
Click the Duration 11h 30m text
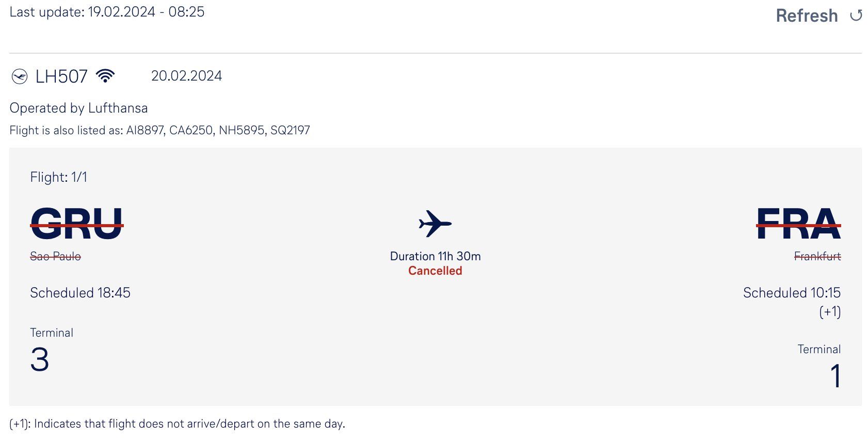pyautogui.click(x=435, y=256)
